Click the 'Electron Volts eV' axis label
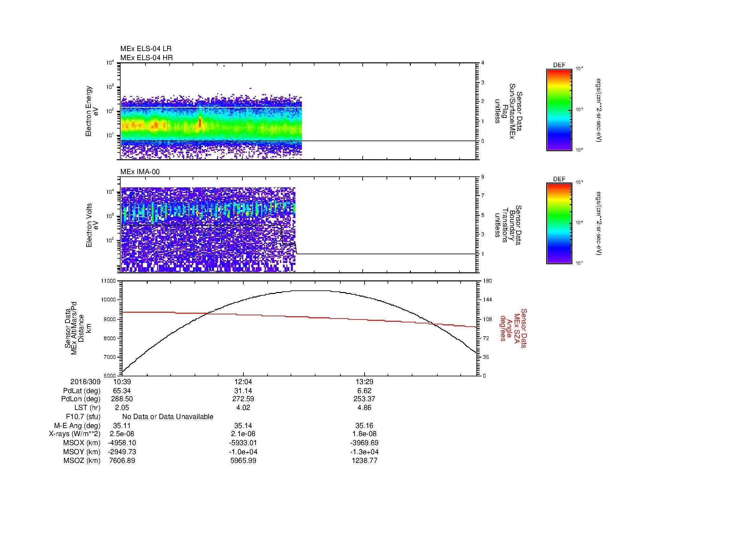The width and height of the screenshot is (756, 534). coord(92,225)
